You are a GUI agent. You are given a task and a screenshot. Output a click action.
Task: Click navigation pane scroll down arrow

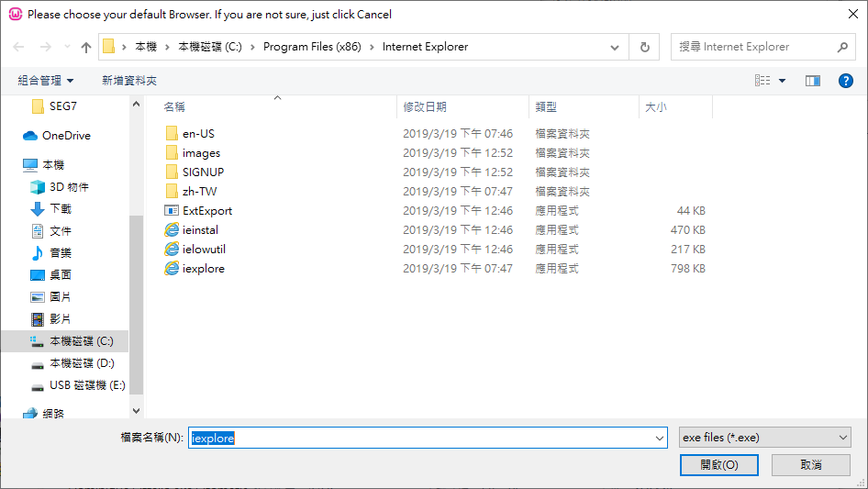pyautogui.click(x=136, y=411)
